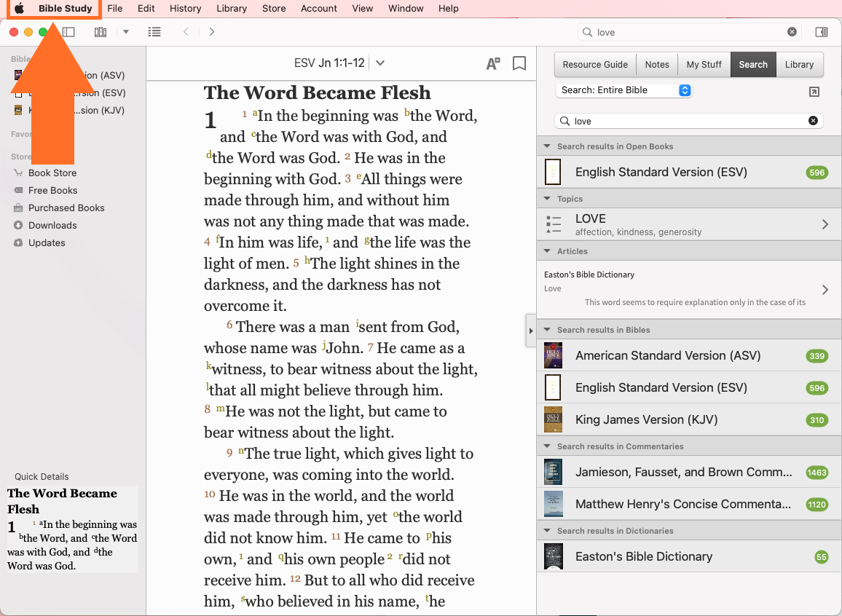
Task: Toggle the left sidebar panel icon
Action: point(68,32)
